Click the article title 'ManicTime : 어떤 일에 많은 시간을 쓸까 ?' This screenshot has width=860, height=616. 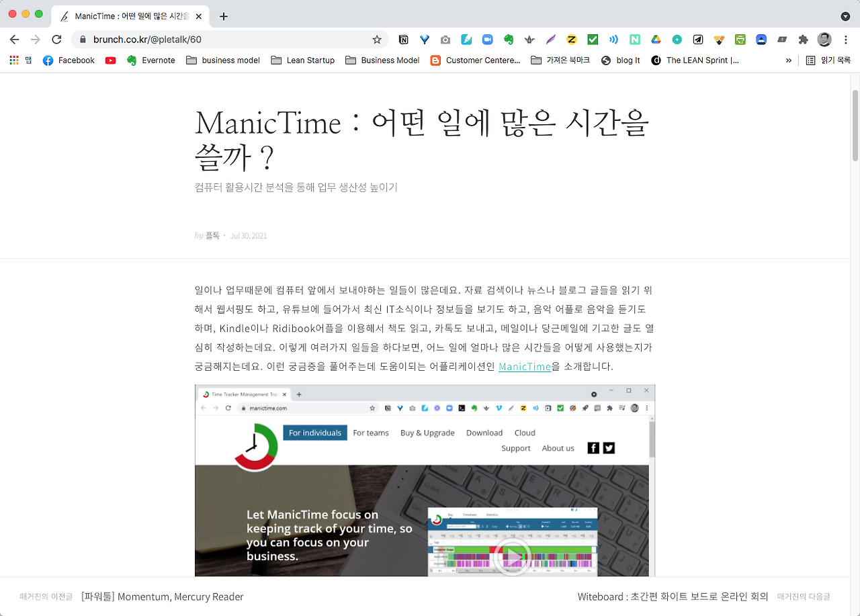pos(422,140)
